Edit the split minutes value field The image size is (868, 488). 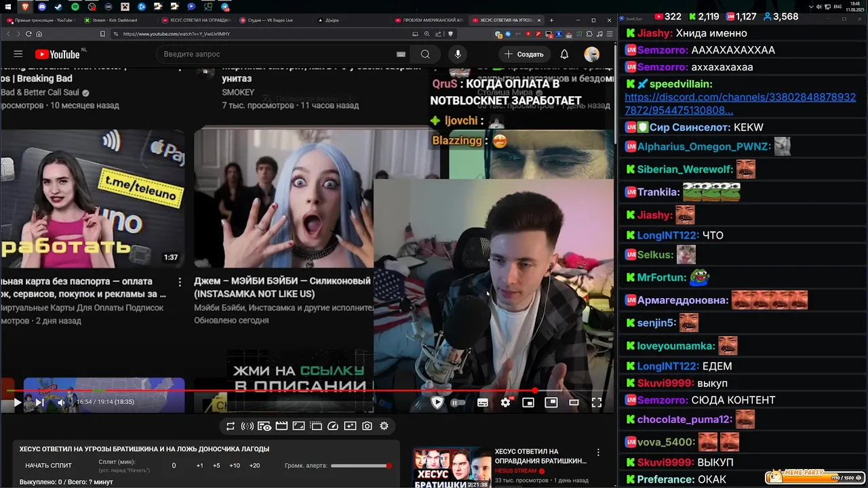[x=174, y=466]
